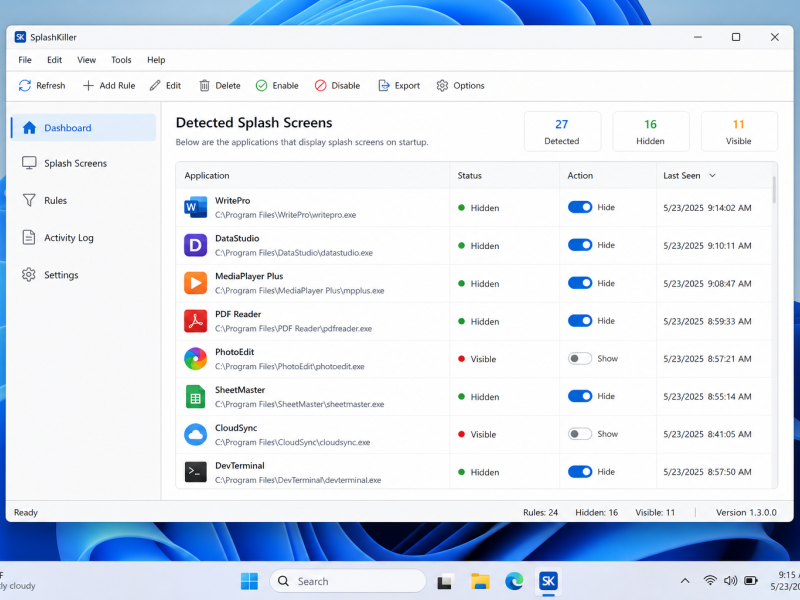800x600 pixels.
Task: Click the Visible status of PhotoEdit
Action: [477, 359]
